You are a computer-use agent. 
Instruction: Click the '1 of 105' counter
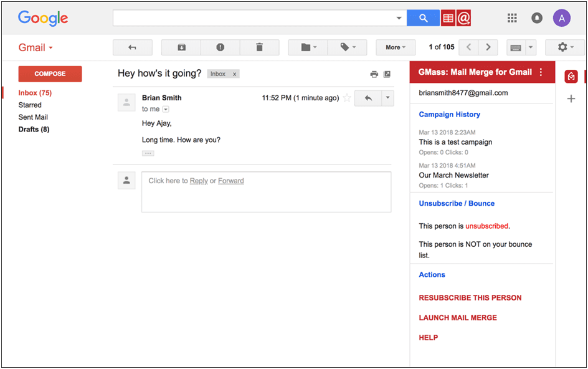442,47
